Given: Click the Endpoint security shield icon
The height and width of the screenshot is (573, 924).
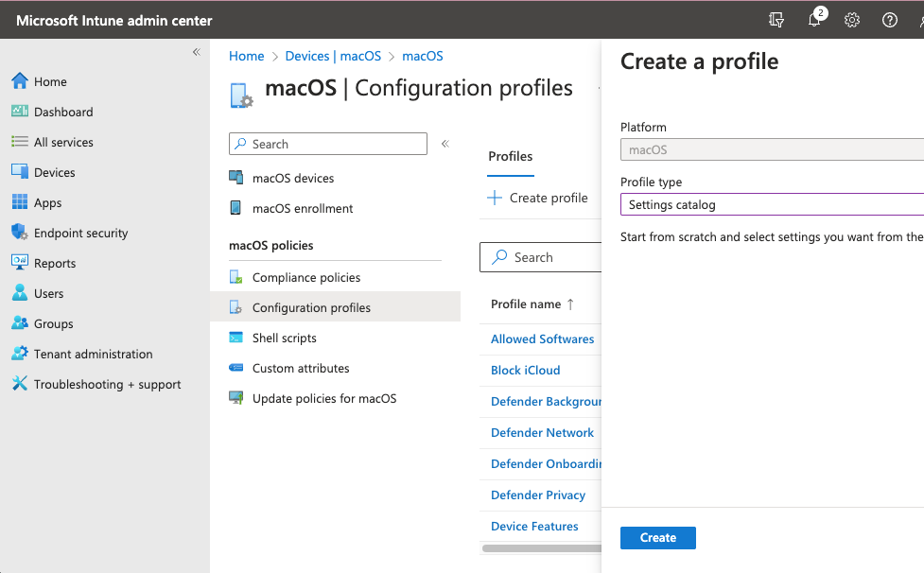Looking at the screenshot, I should [20, 232].
